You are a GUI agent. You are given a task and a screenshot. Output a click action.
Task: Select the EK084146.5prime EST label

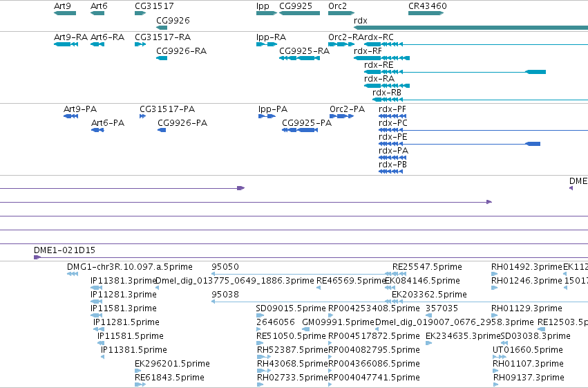pos(422,281)
